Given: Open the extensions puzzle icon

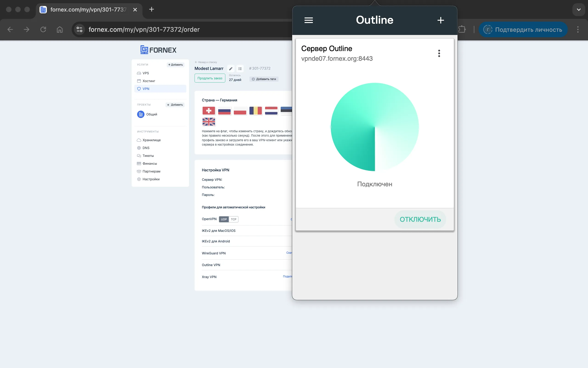Looking at the screenshot, I should click(462, 29).
